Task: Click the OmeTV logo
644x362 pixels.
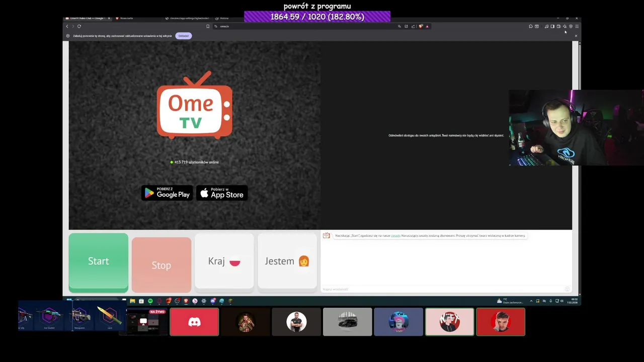Action: pyautogui.click(x=195, y=106)
